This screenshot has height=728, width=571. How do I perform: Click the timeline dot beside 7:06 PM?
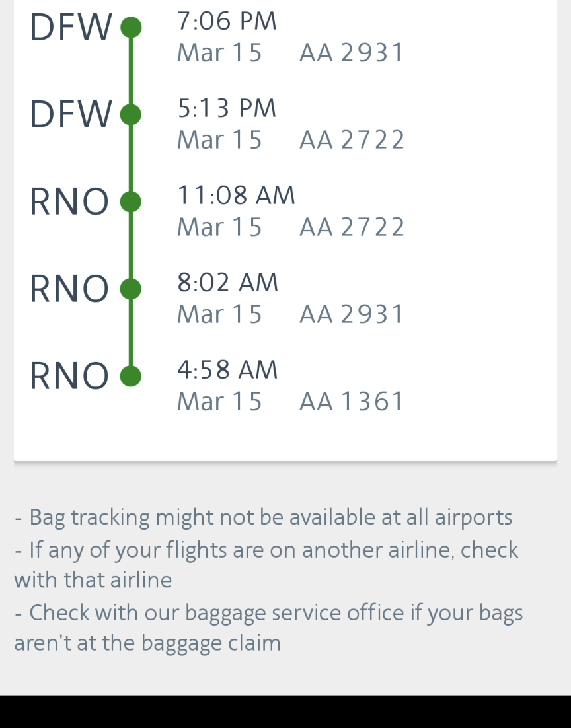pyautogui.click(x=131, y=28)
